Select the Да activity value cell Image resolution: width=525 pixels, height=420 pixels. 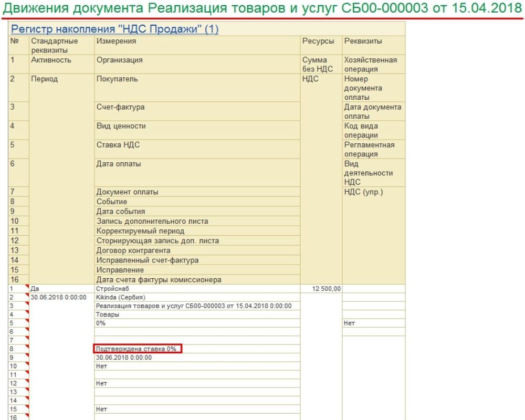click(61, 289)
